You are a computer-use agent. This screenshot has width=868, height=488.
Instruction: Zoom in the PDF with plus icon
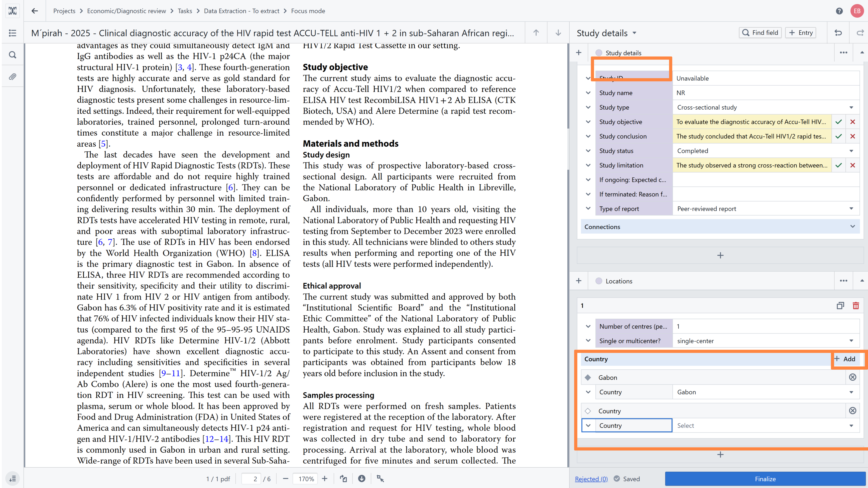pyautogui.click(x=325, y=479)
